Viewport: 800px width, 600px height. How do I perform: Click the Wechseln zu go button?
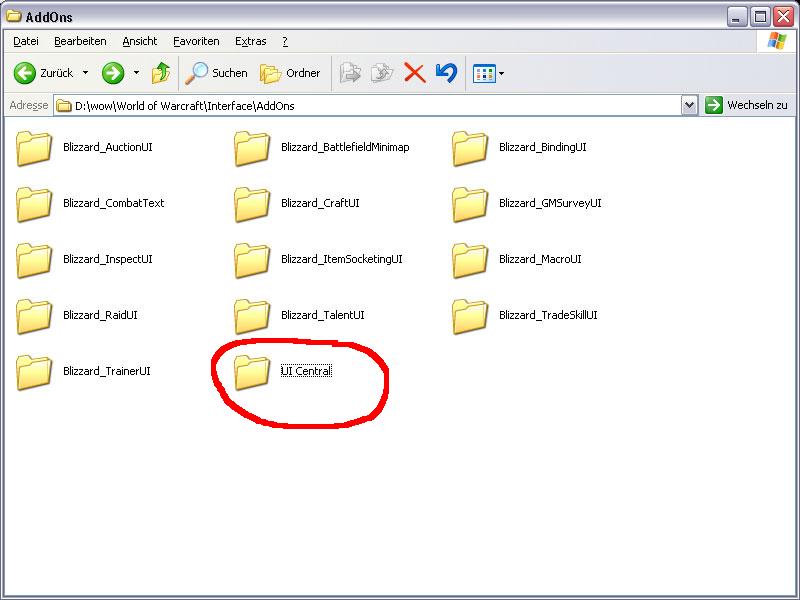(746, 105)
